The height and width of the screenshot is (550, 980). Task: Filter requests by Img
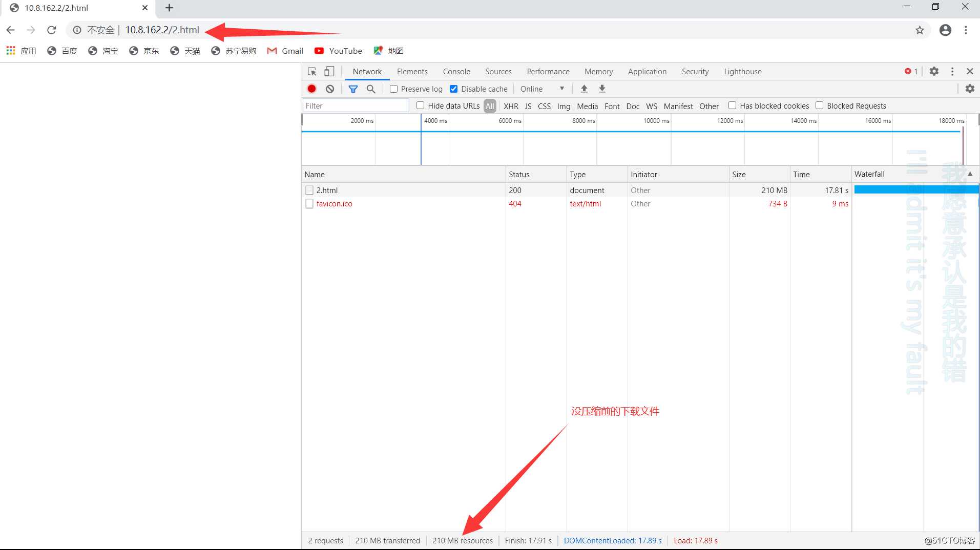click(564, 106)
